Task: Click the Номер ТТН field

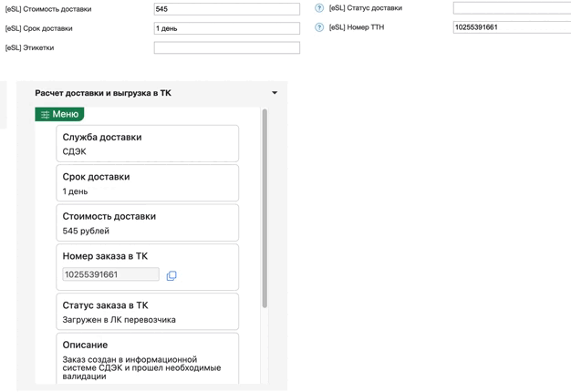Action: click(x=512, y=27)
